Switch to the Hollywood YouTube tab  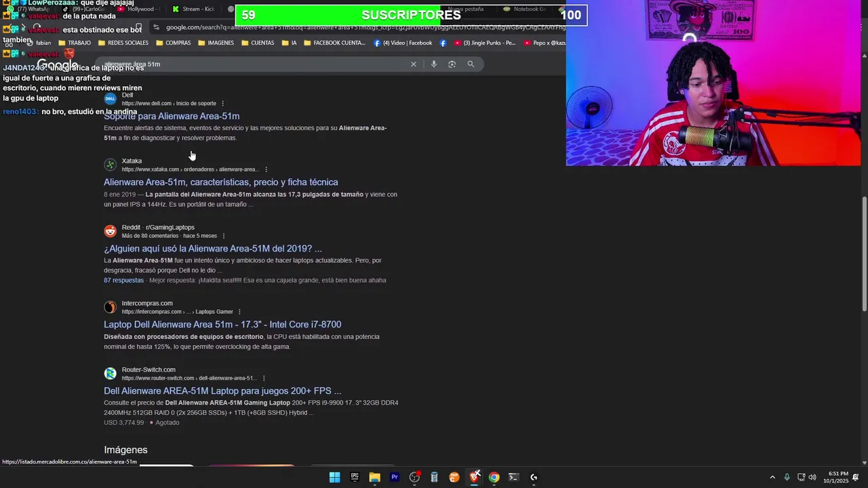click(136, 9)
